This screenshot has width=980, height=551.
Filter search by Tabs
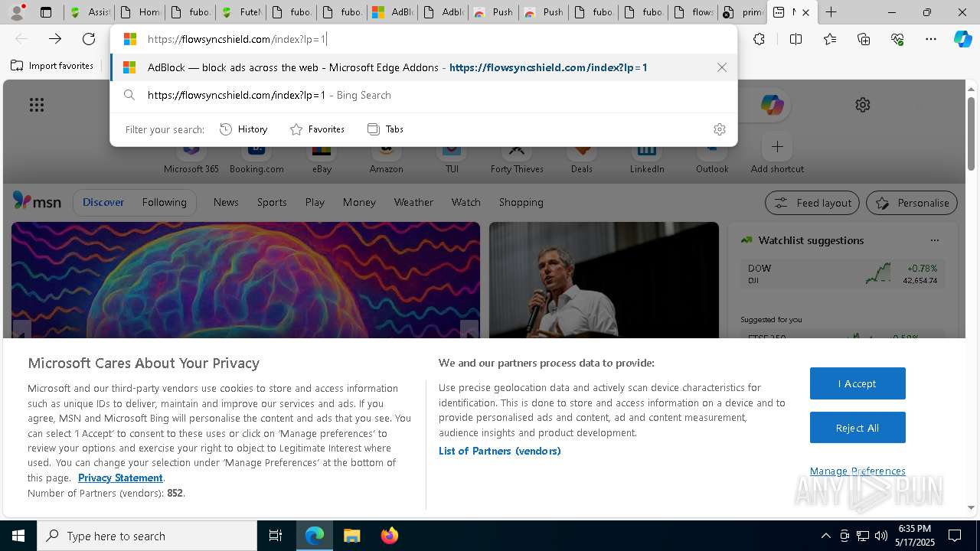pos(385,129)
